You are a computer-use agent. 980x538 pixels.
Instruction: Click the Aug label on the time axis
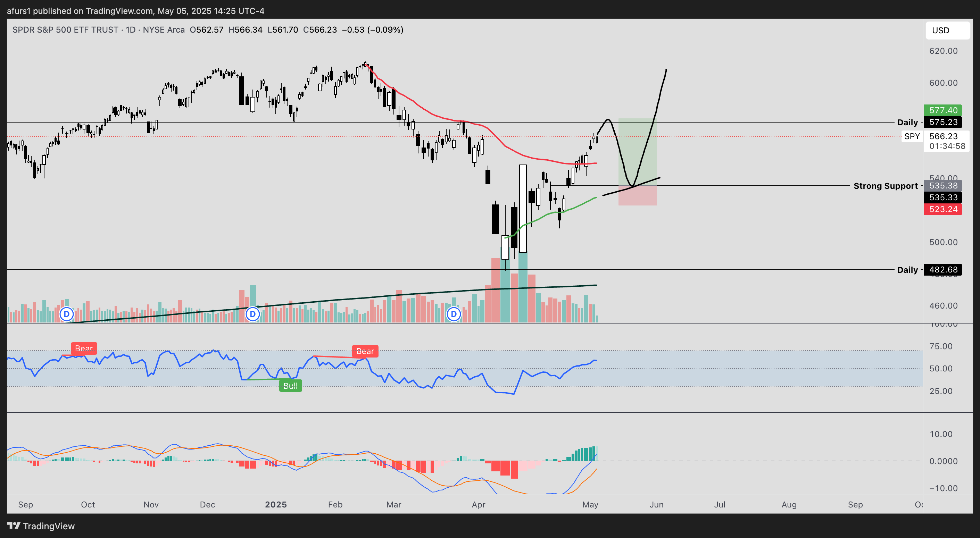point(789,505)
